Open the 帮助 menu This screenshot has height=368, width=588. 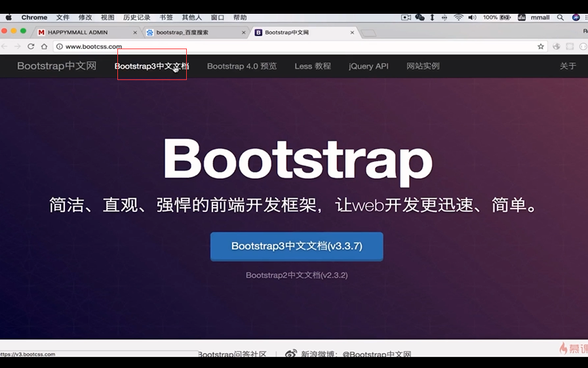[240, 17]
